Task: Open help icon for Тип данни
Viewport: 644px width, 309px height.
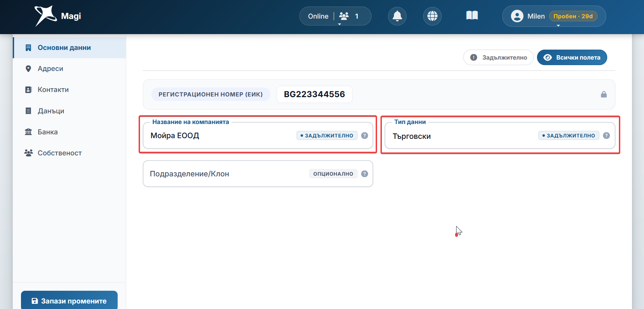Action: (607, 135)
